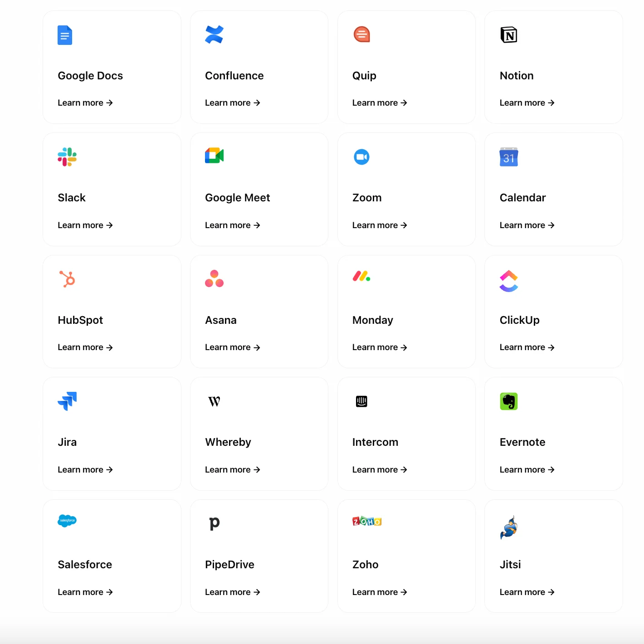Click the Confluence logo icon
Image resolution: width=644 pixels, height=644 pixels.
tap(214, 34)
